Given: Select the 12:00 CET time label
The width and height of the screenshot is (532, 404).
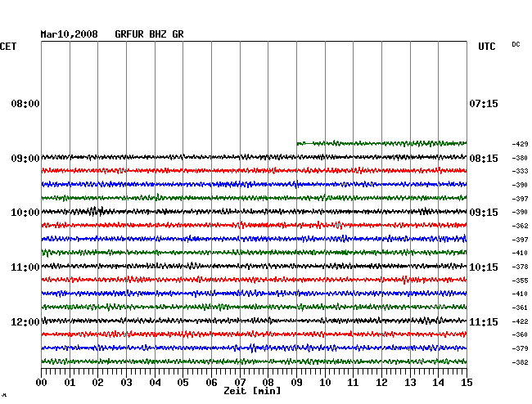Looking at the screenshot, I should coord(25,321).
